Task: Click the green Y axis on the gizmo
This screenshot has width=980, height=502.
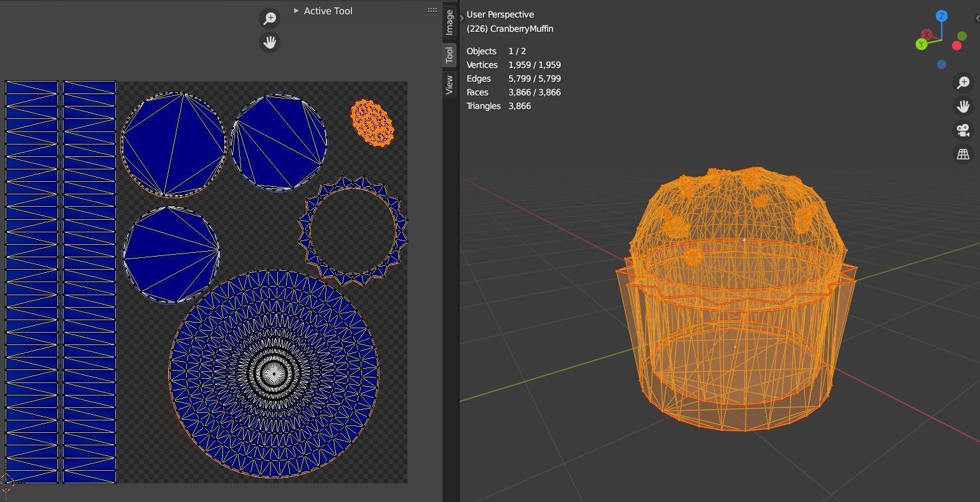Action: pos(921,44)
